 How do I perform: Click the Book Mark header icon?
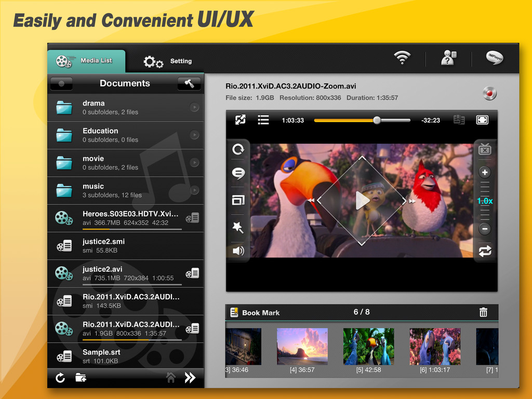pos(234,312)
